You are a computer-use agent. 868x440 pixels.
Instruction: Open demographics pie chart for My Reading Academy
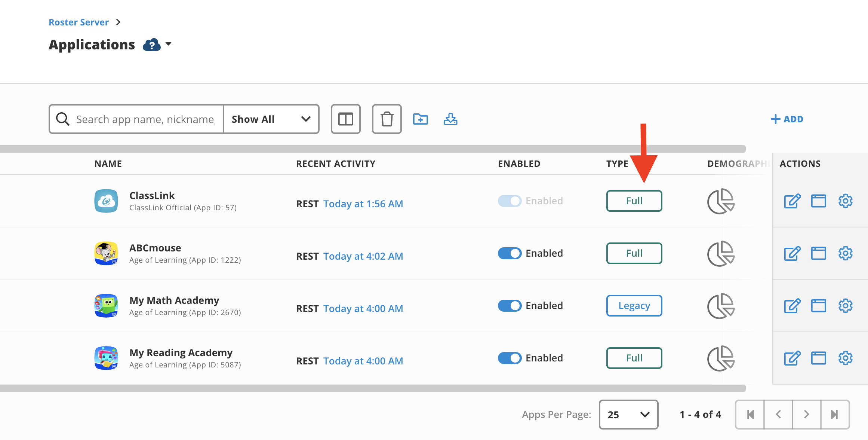pyautogui.click(x=721, y=358)
